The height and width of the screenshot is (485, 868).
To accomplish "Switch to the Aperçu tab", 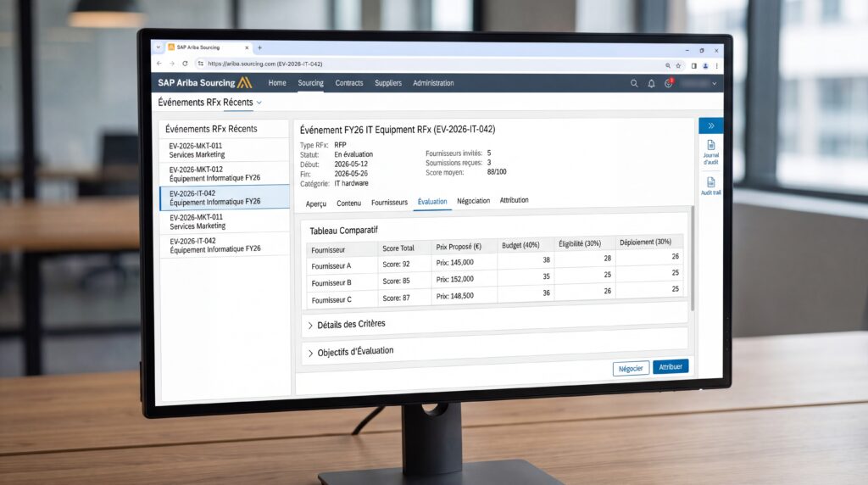I will click(316, 203).
